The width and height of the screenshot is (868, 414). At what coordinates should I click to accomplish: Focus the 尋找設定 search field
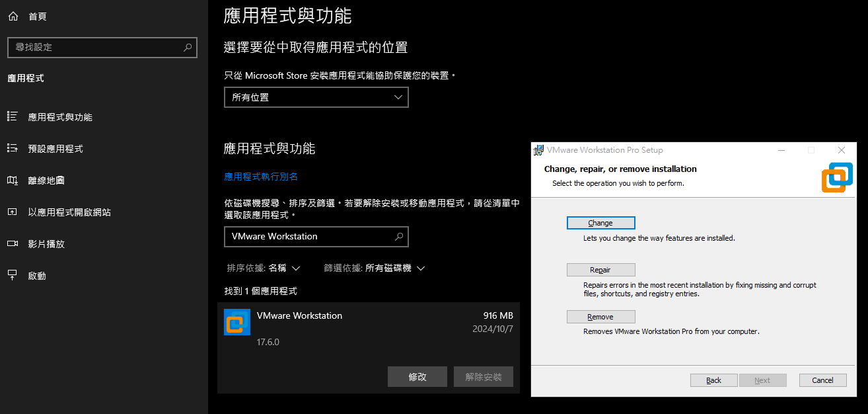click(x=102, y=48)
